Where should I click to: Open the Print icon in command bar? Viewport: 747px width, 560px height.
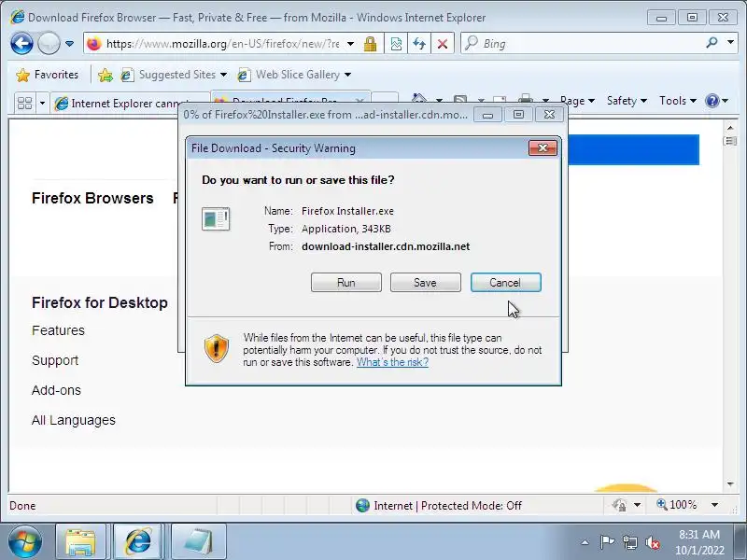(526, 99)
